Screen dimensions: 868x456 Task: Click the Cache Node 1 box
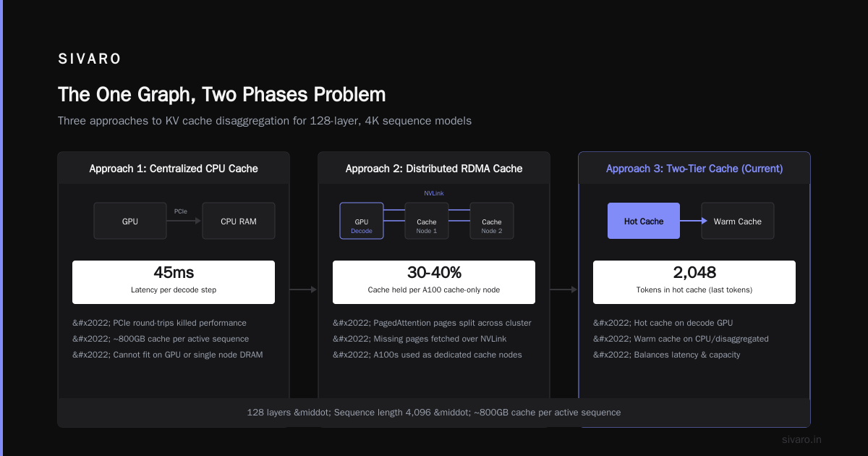coord(427,221)
